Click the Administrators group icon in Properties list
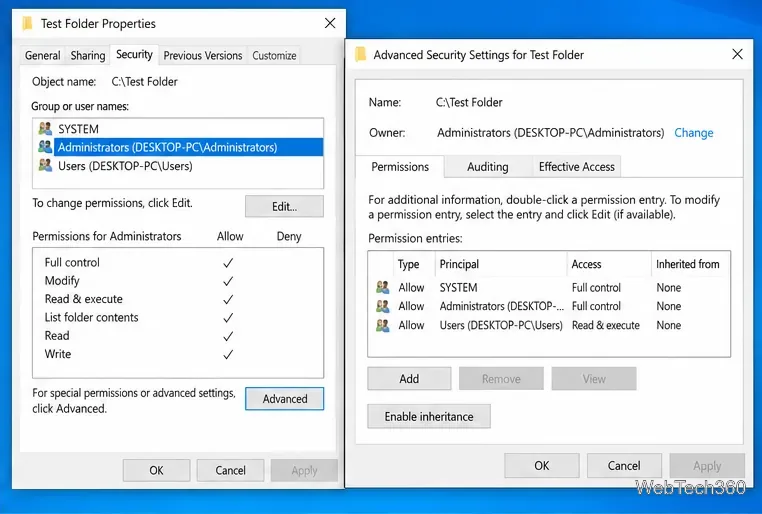 click(45, 147)
